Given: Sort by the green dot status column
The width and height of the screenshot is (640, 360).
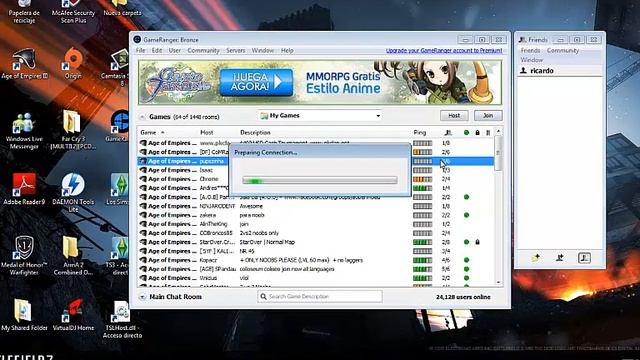Looking at the screenshot, I should (x=467, y=133).
